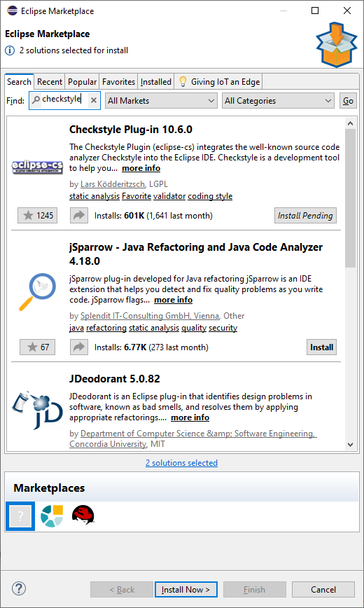Viewport: 364px width, 608px height.
Task: Switch to the Search tab
Action: point(19,82)
